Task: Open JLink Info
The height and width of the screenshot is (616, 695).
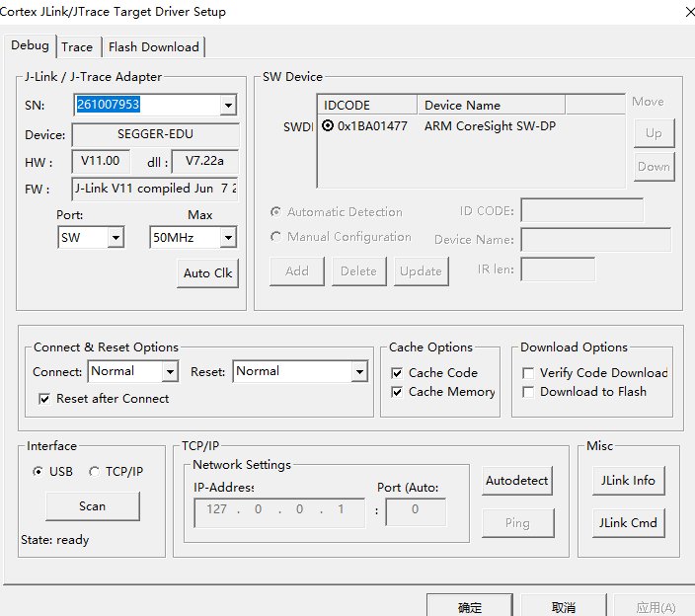Action: [628, 481]
